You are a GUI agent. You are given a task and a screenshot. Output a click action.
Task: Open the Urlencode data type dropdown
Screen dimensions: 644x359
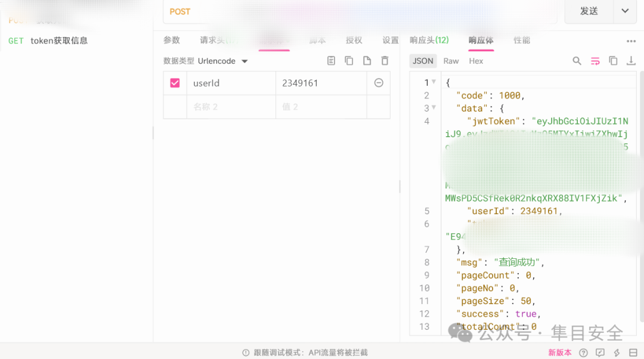pyautogui.click(x=223, y=61)
